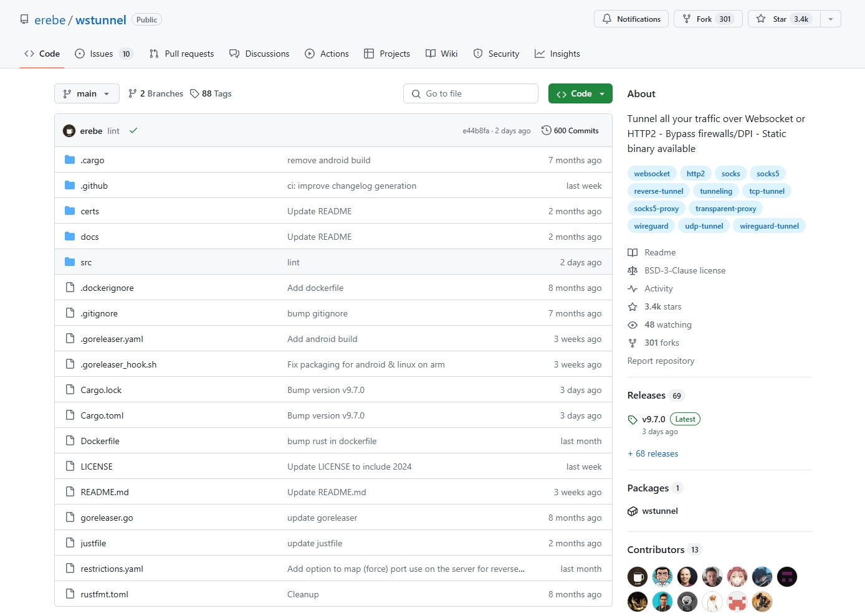Screen dimensions: 865x616
Task: Open the Security tab
Action: click(x=496, y=54)
